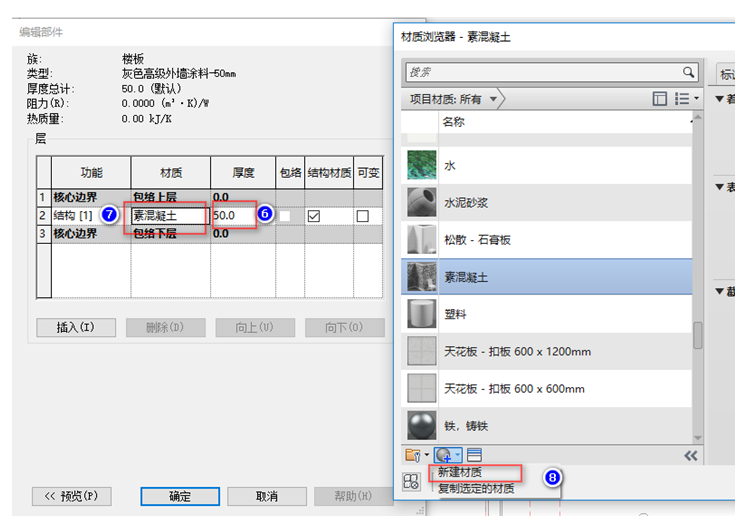Open the asset browser icon
The image size is (753, 521).
[x=474, y=455]
